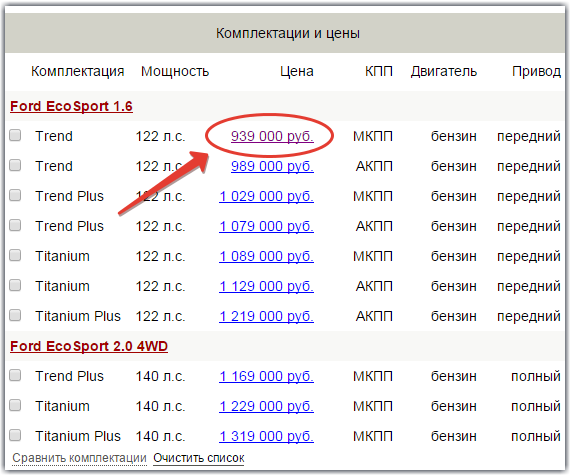570x475 pixels.
Task: Click the circled 939 000 руб. price
Action: (272, 136)
